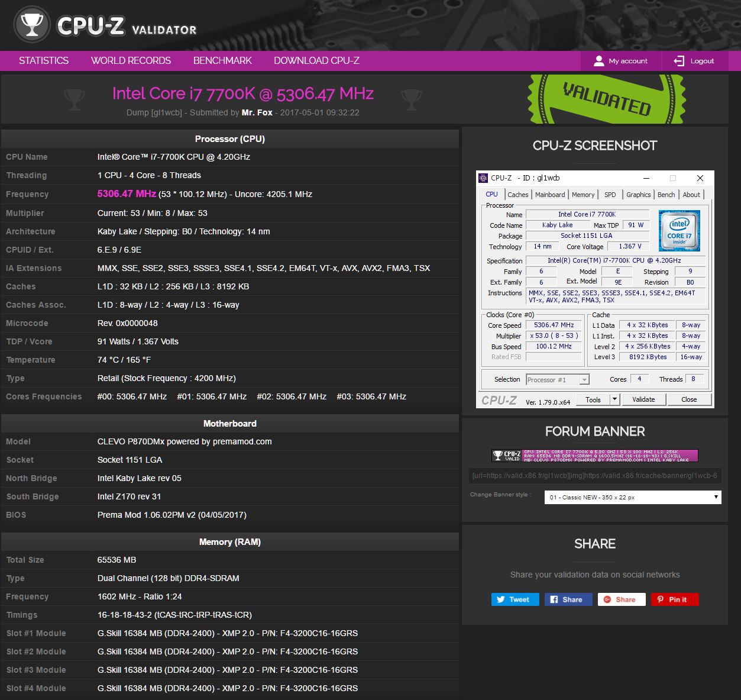Click the CPU-Z chip icon in the screenshot title bar
The image size is (741, 700).
pyautogui.click(x=483, y=178)
